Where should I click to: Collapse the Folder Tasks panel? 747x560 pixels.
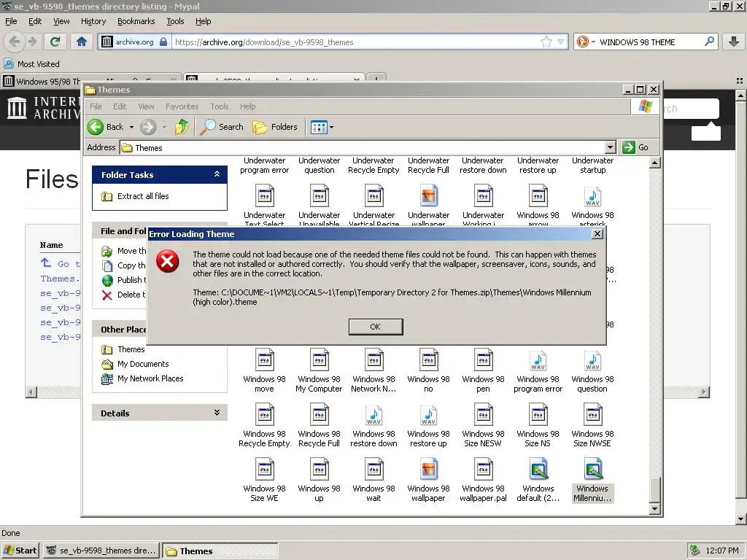[x=217, y=174]
